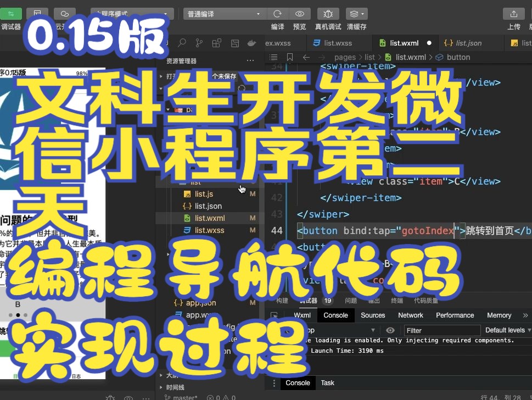
Task: Start real device debugging (真机调试)
Action: [x=328, y=14]
